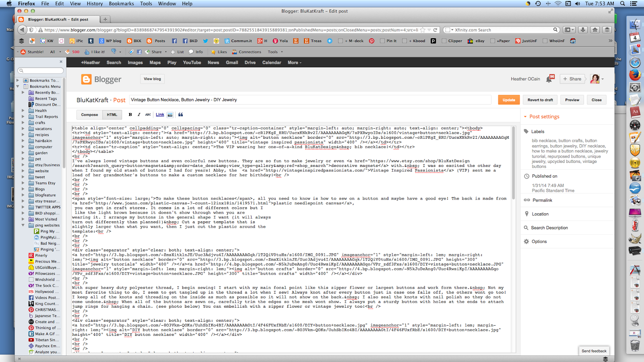Click the Xfinity.com Search box
Screen dimensions: 644x362
coord(501,30)
